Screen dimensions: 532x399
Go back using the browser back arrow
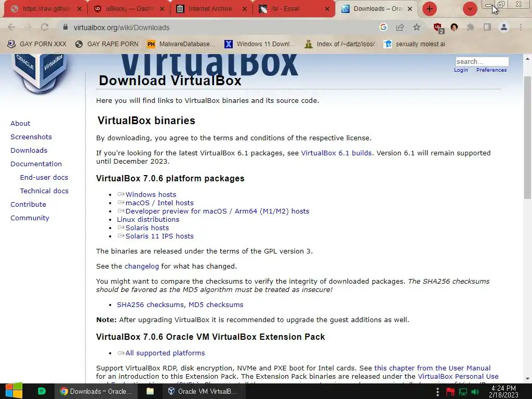coord(11,28)
